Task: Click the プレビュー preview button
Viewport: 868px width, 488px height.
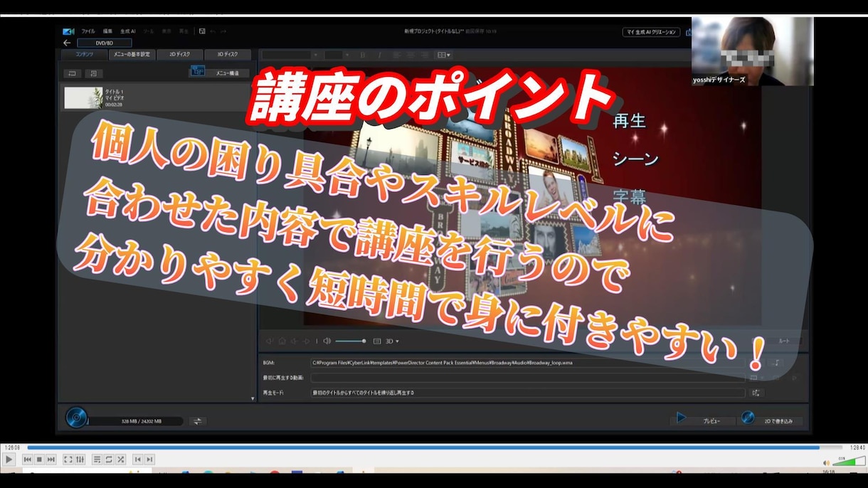Action: 703,419
